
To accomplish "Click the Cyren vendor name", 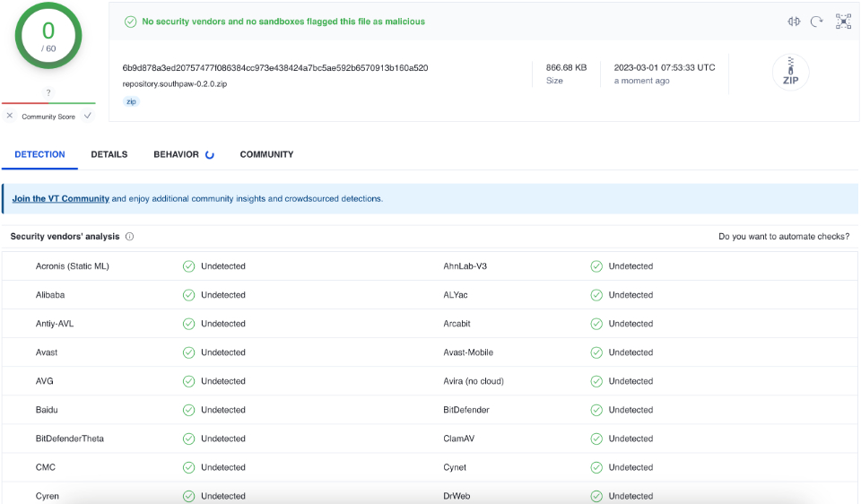I will (48, 496).
